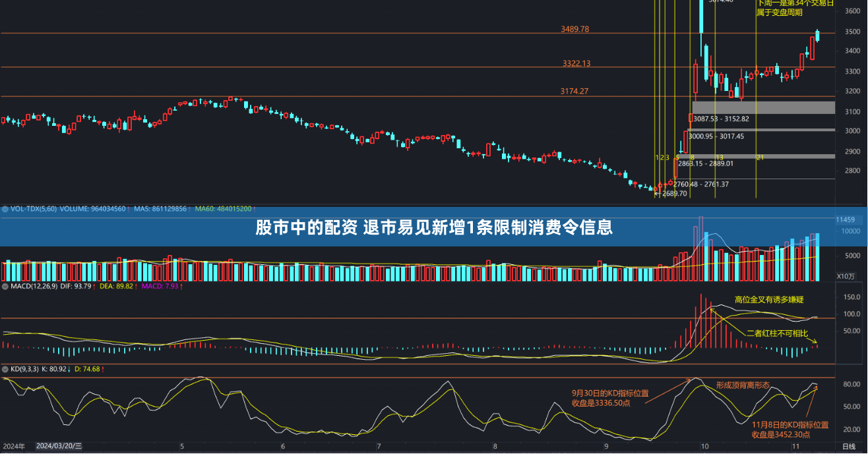868x454 pixels.
Task: Select the 9月30日的KD指标位置 annotation
Action: [x=610, y=393]
